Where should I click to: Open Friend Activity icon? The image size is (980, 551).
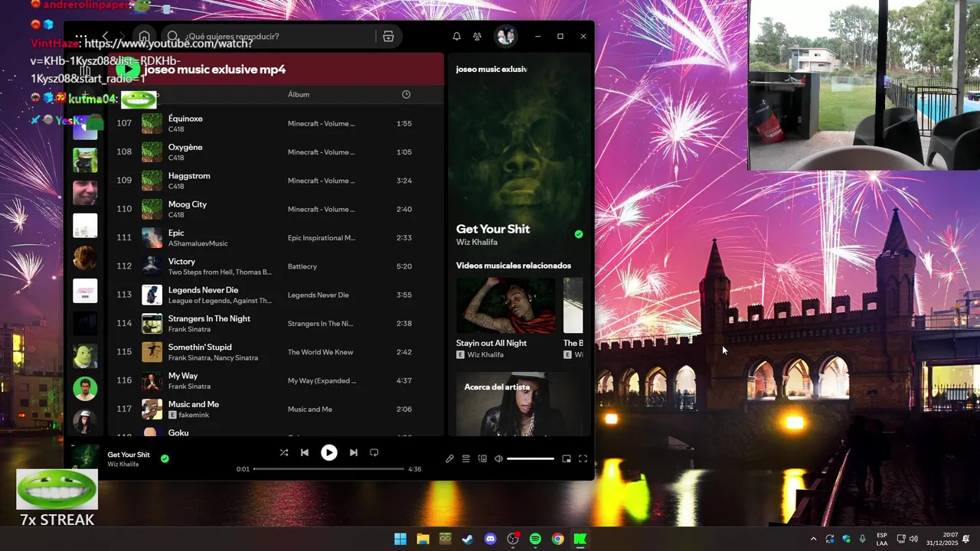(478, 37)
